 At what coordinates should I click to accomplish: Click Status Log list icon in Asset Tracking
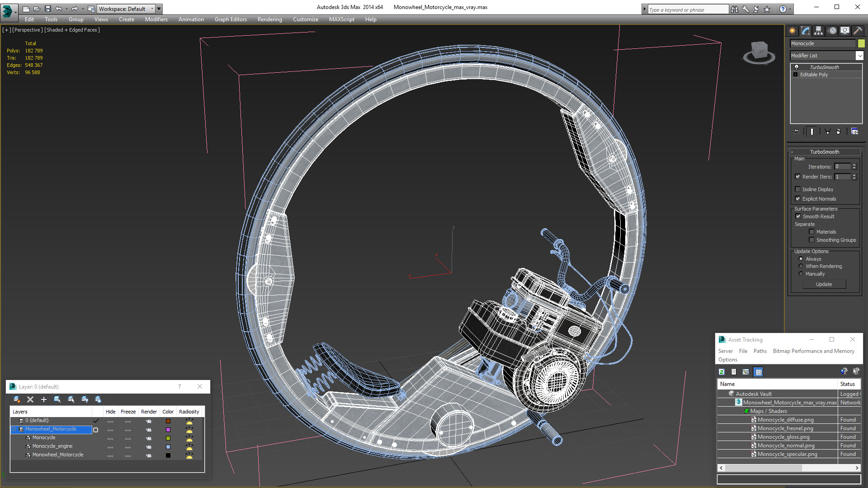(734, 372)
